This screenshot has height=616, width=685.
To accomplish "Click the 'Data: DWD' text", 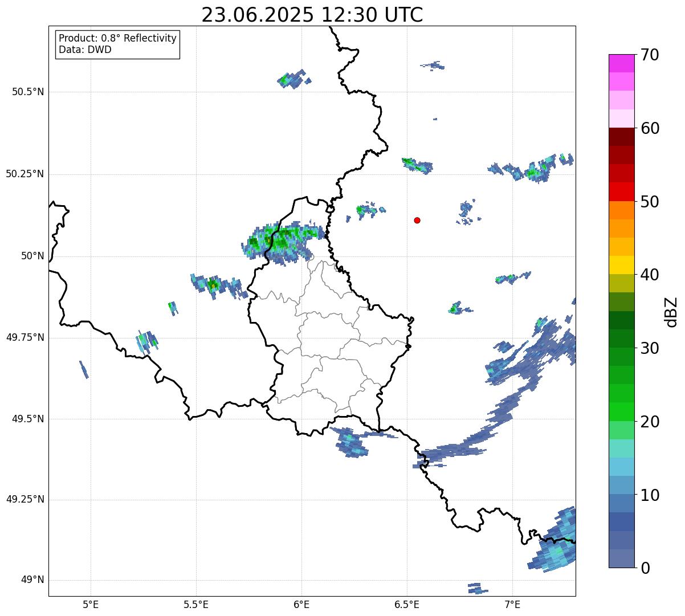I will tap(85, 50).
